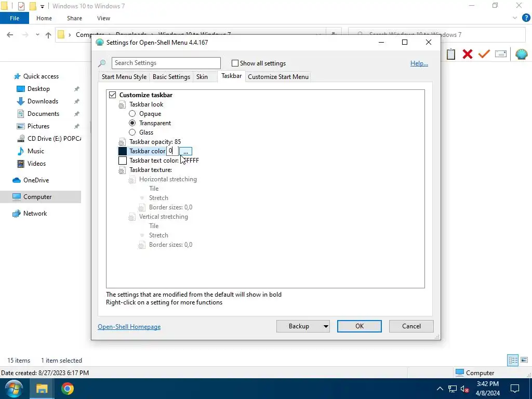532x399 pixels.
Task: Go up one folder with the up arrow
Action: click(48, 35)
